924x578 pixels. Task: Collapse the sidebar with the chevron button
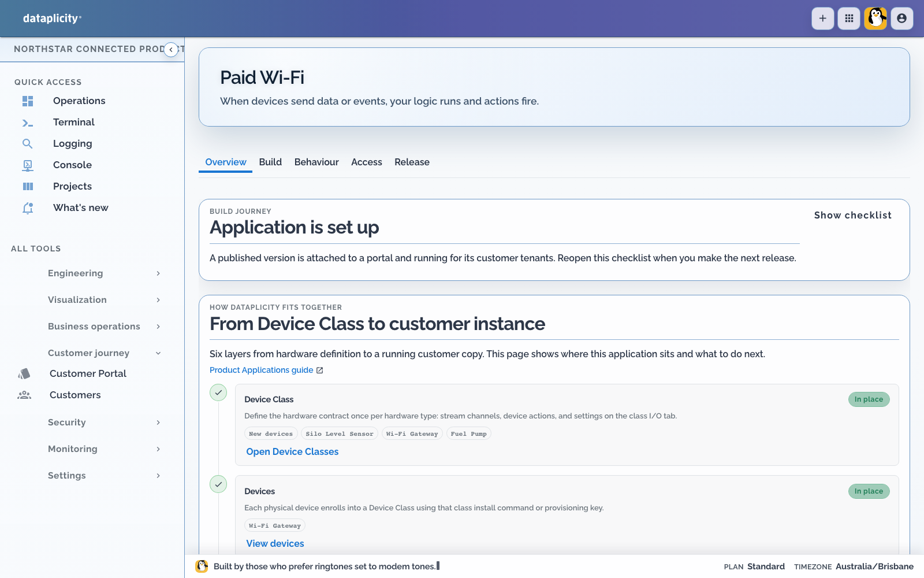(171, 50)
